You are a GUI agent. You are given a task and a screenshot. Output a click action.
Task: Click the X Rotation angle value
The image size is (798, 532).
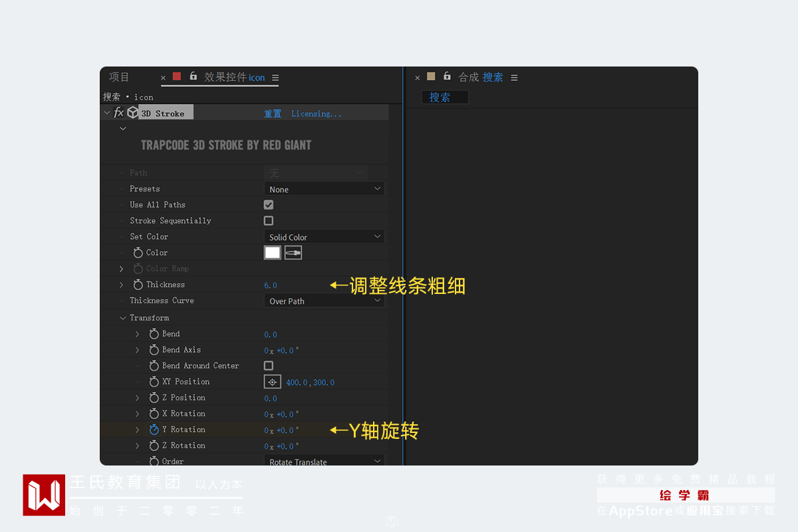click(x=282, y=414)
